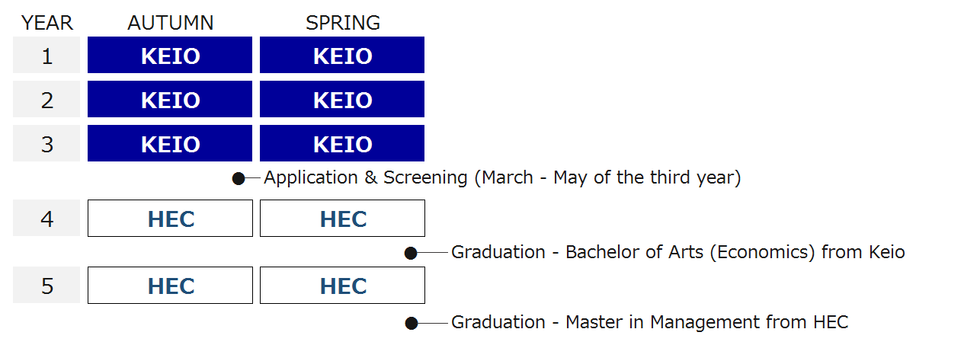This screenshot has height=345, width=980.
Task: Select the Year 4 Spring HEC block
Action: pyautogui.click(x=342, y=219)
